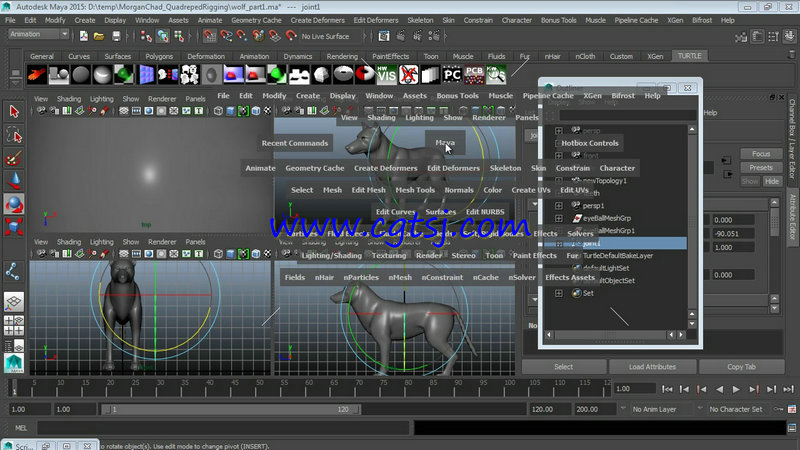The image size is (800, 450).
Task: Click the Attribute Editor vertical scrollbar
Action: (x=774, y=223)
